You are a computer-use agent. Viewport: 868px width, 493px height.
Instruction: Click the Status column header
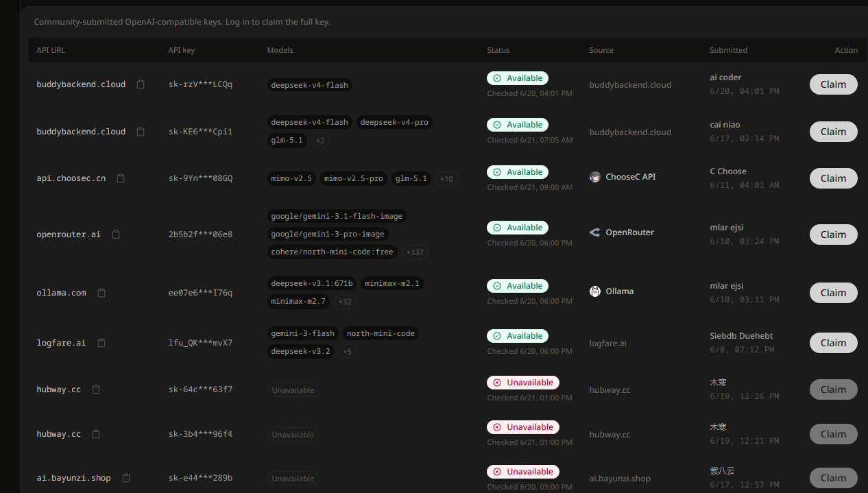coord(498,50)
